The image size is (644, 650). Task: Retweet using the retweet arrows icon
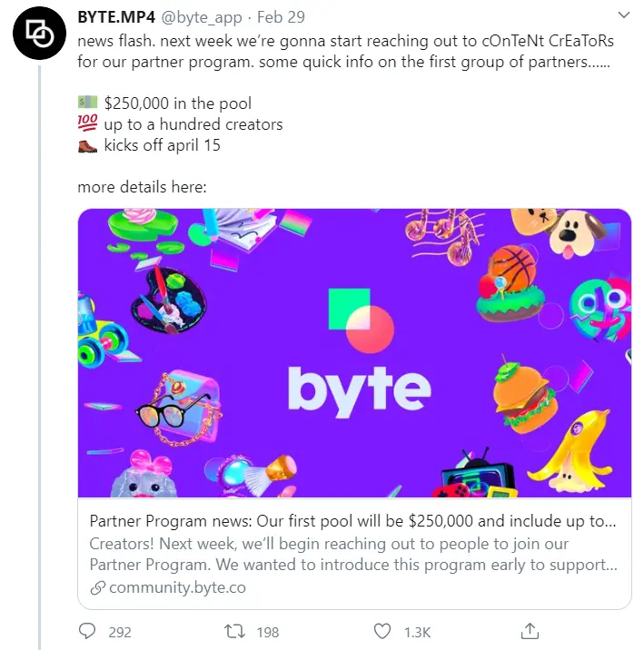(235, 631)
